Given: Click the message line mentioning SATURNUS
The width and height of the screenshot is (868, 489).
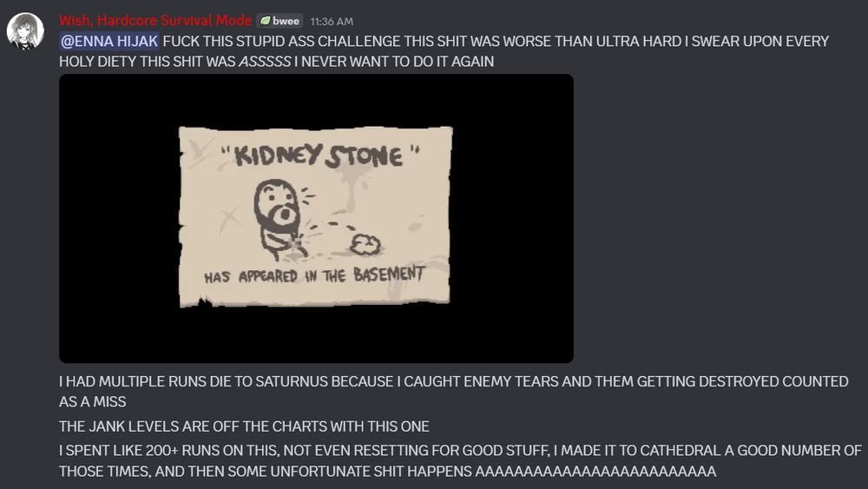Looking at the screenshot, I should point(453,381).
